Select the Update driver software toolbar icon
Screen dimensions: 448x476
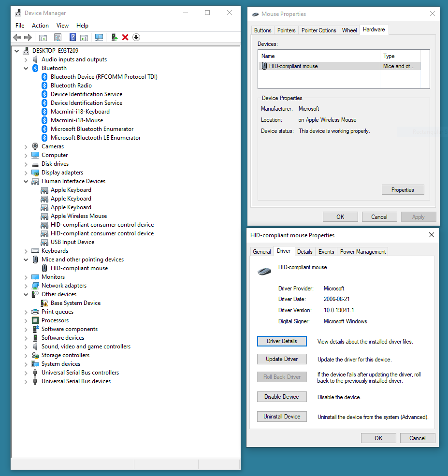[x=115, y=37]
